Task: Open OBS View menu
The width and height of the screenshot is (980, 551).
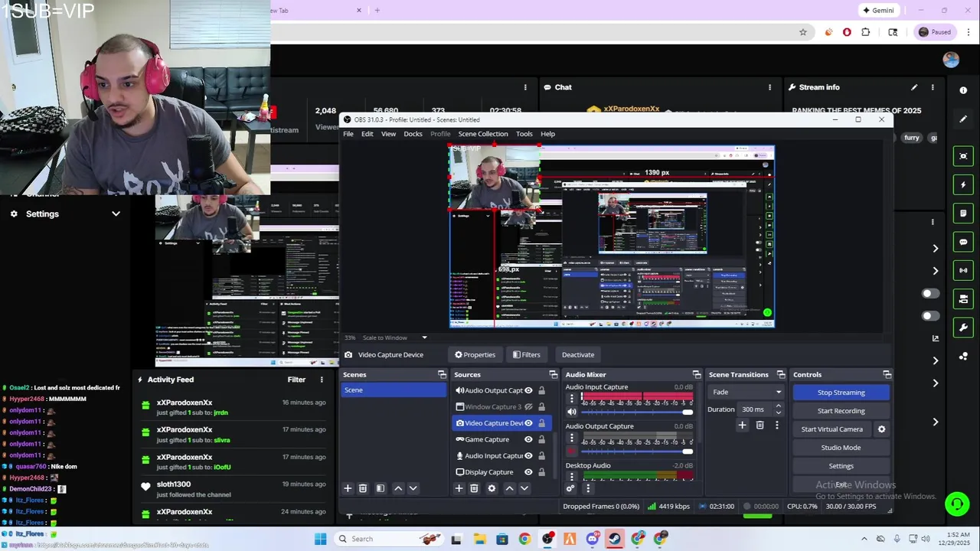Action: coord(388,134)
